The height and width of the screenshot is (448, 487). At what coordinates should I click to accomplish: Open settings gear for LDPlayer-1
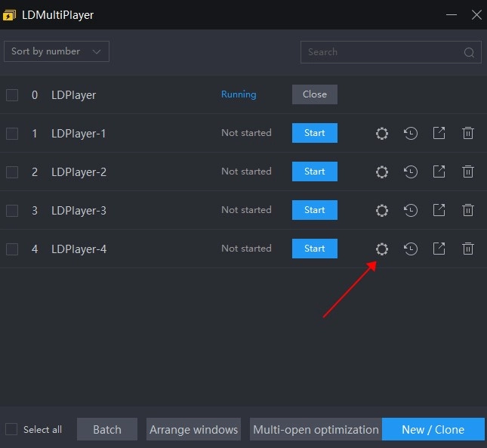click(382, 133)
